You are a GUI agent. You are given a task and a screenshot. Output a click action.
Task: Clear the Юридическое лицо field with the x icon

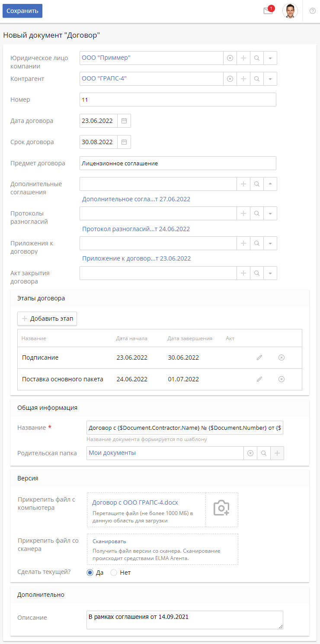[230, 58]
